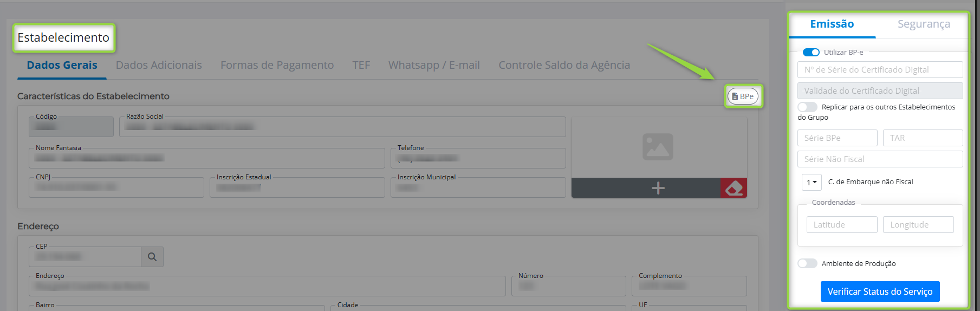Open the Formas de Pagamento tab
980x311 pixels.
pyautogui.click(x=277, y=65)
